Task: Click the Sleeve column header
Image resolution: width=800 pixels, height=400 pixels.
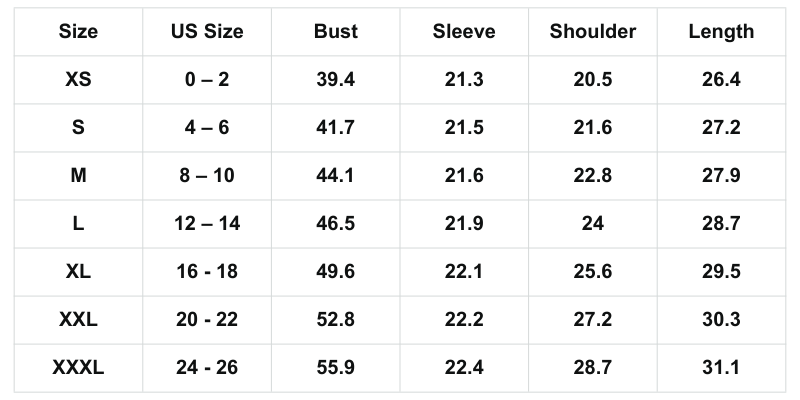Action: tap(464, 31)
